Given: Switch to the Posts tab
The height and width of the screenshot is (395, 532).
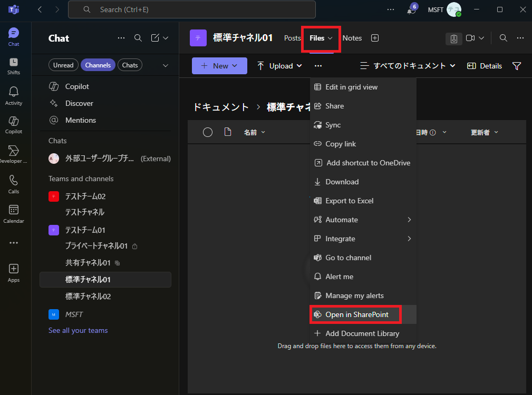Looking at the screenshot, I should 293,38.
